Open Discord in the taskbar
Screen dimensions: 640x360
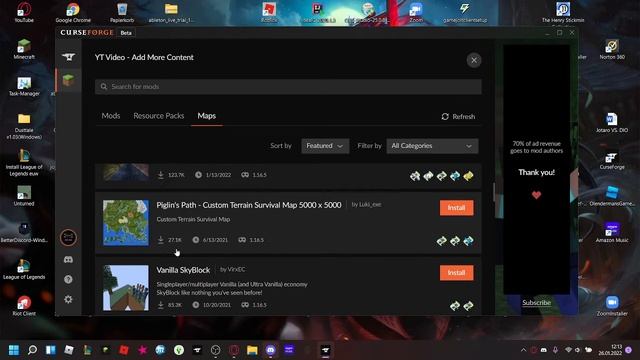click(x=271, y=350)
